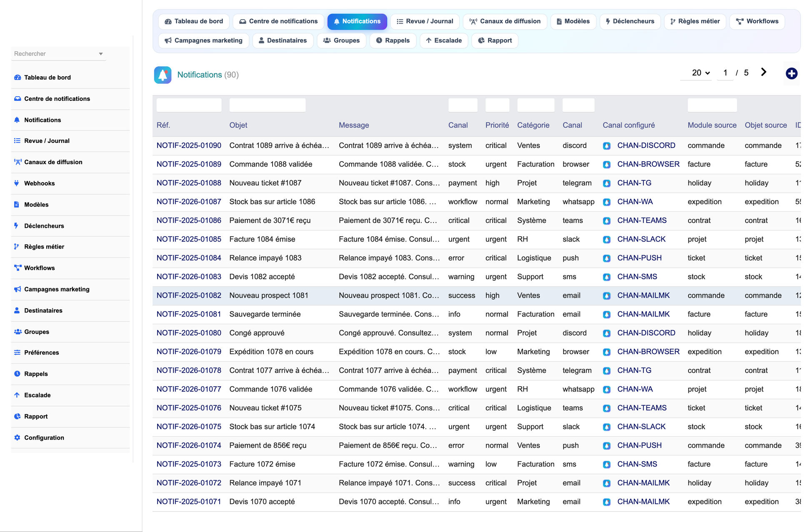Switch to Centre de notifications tab
The width and height of the screenshot is (811, 532).
pyautogui.click(x=278, y=21)
